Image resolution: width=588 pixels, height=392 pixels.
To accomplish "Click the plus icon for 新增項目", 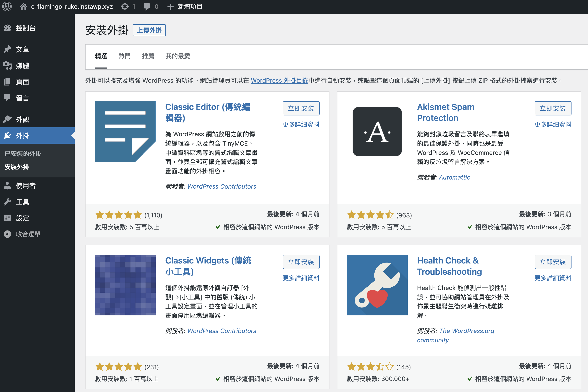I will 170,6.
